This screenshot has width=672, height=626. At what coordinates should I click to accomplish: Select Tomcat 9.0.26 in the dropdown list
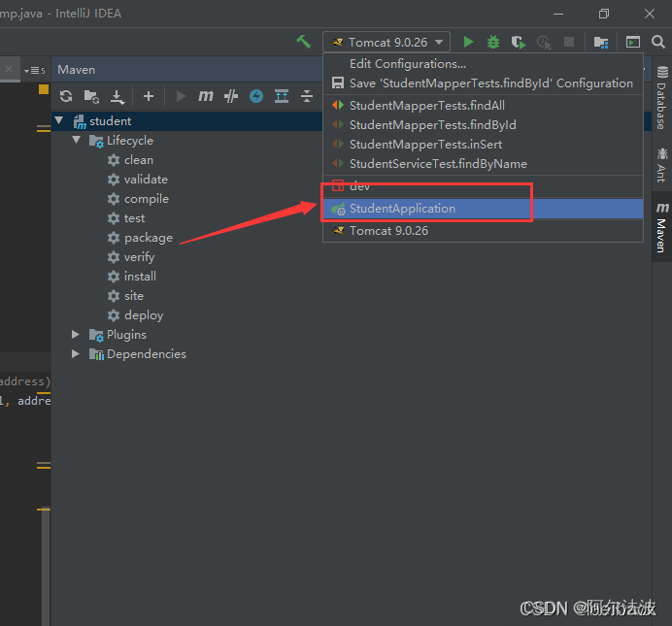point(483,231)
